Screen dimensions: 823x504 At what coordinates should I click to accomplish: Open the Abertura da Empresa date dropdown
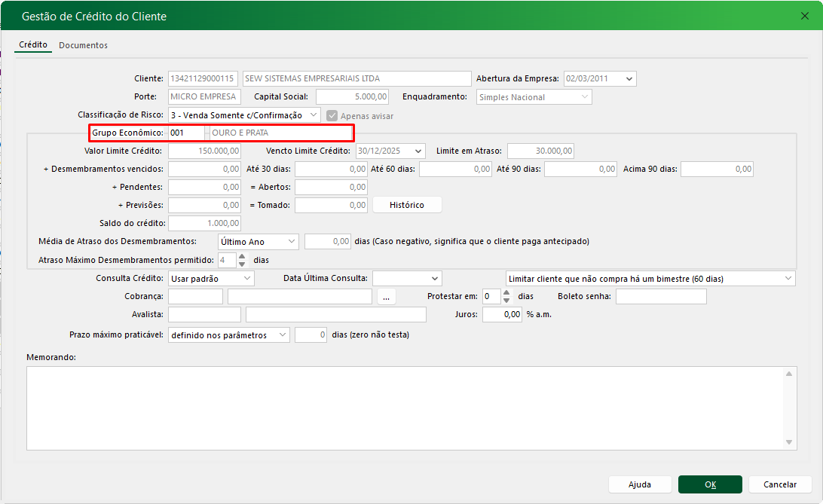629,78
